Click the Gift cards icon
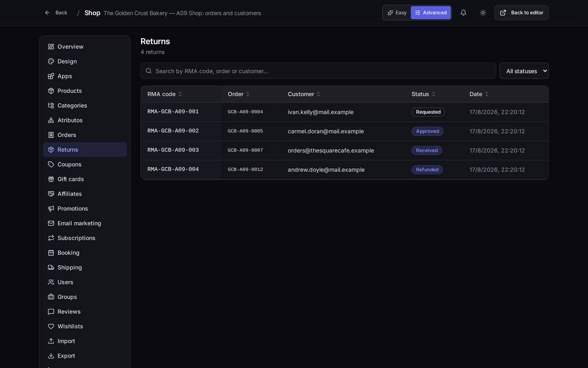 [x=51, y=179]
